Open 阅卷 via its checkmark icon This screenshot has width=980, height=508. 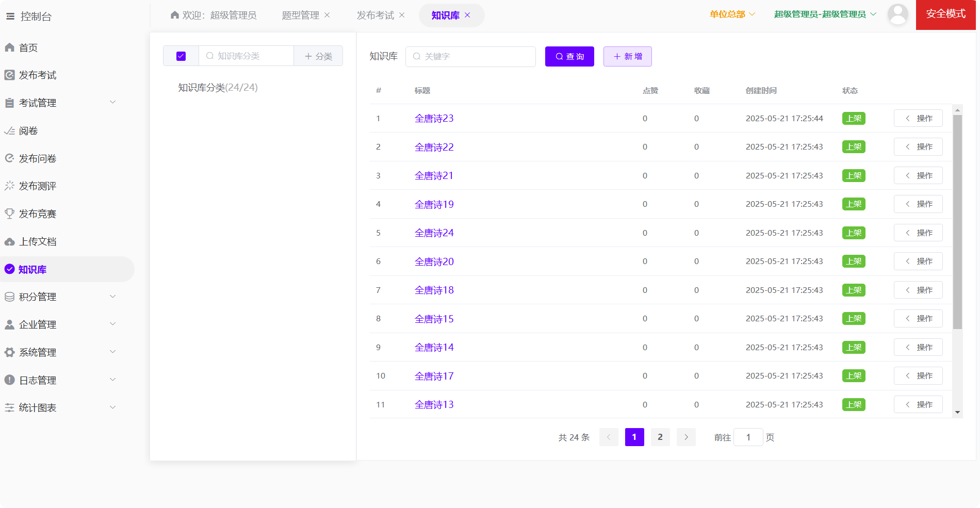(x=9, y=131)
